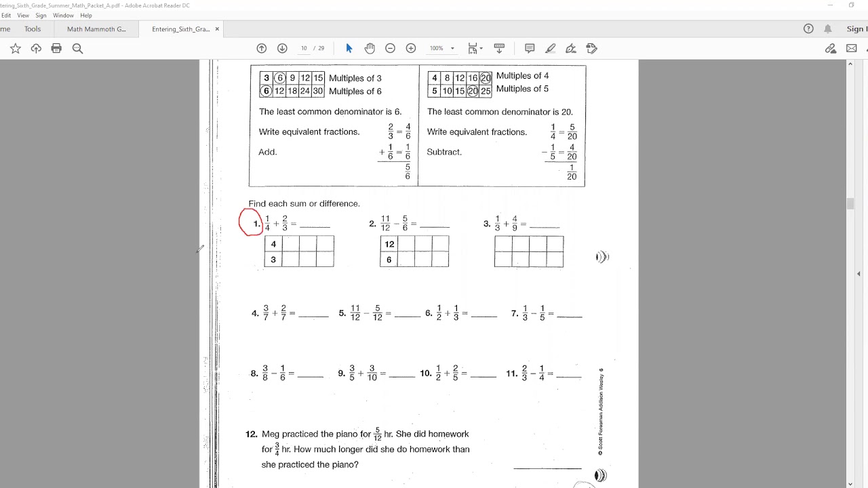The width and height of the screenshot is (868, 488).
Task: Add a comment sticky note
Action: [530, 48]
